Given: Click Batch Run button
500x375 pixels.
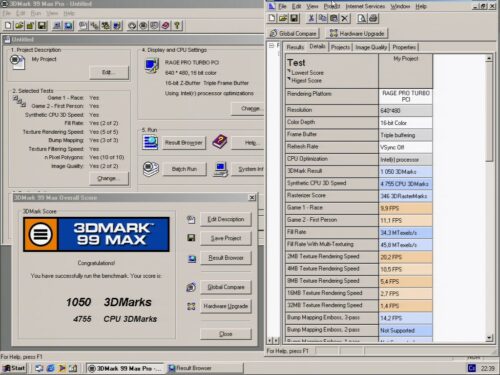Looking at the screenshot, I should [184, 169].
